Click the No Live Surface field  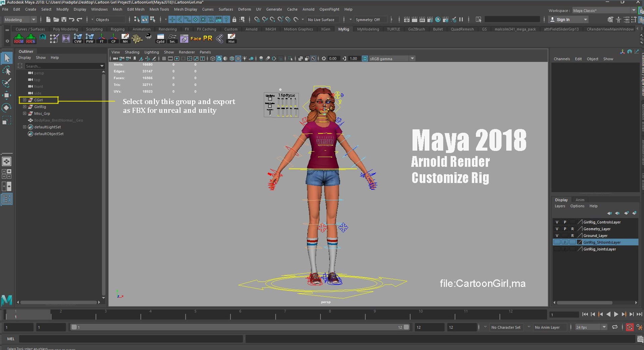click(x=323, y=20)
